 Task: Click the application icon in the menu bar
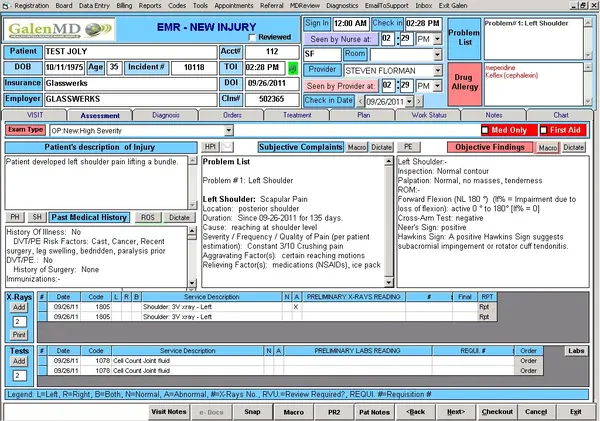tap(5, 6)
